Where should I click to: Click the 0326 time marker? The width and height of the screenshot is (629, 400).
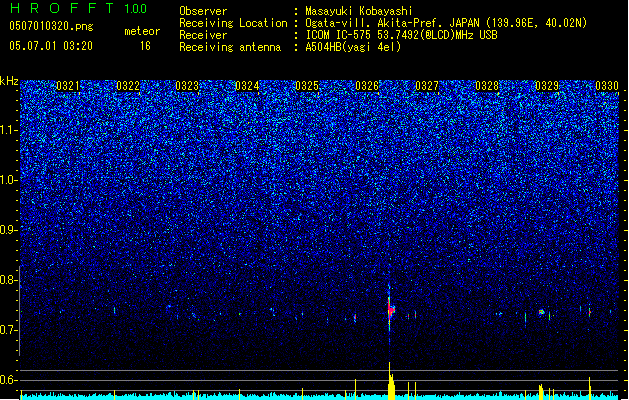(x=367, y=86)
